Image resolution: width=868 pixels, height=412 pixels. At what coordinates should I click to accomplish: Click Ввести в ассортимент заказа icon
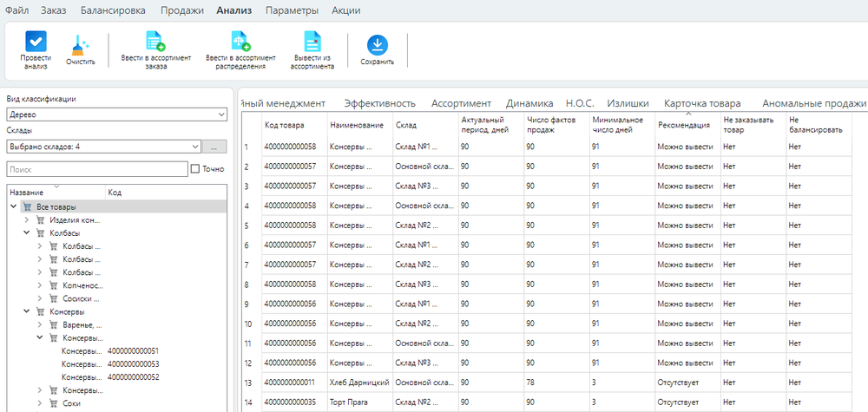(x=156, y=42)
